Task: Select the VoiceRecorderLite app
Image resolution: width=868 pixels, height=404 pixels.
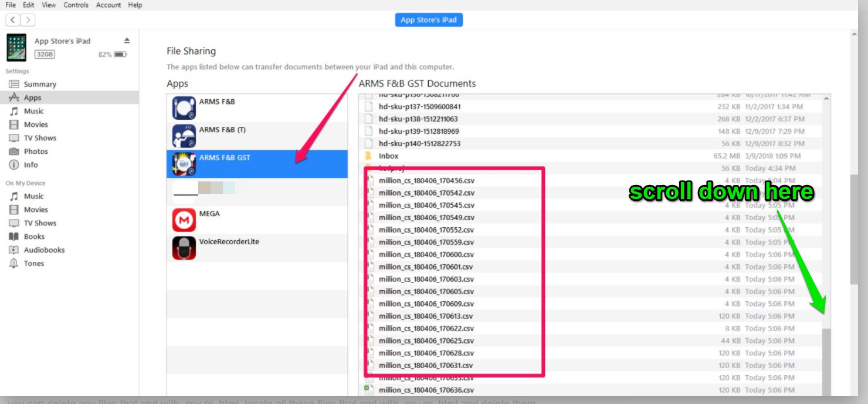Action: coord(257,248)
